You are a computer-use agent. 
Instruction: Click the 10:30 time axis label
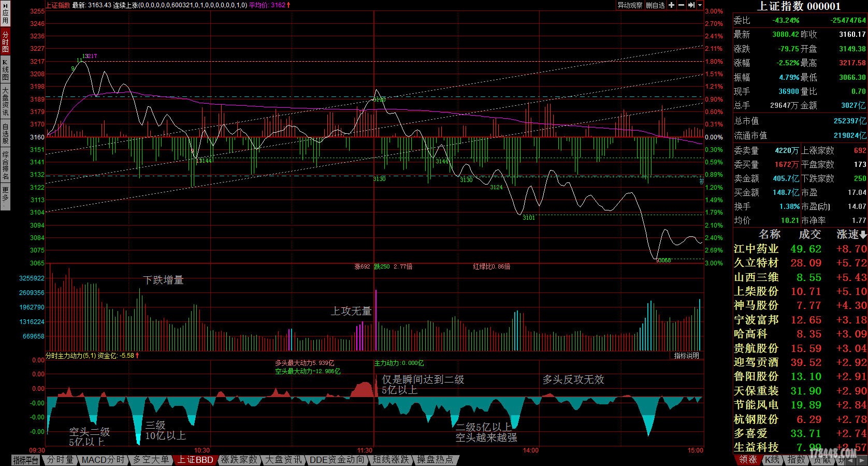tap(201, 450)
